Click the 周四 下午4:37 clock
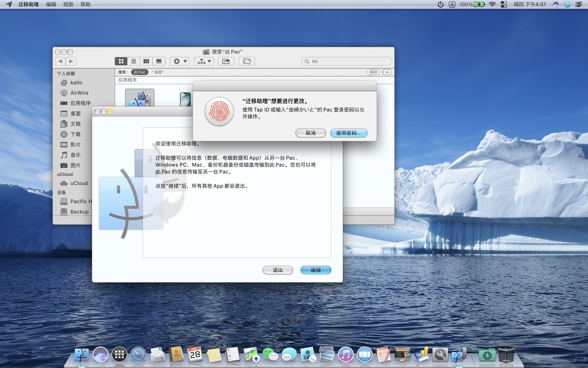Viewport: 588px width, 368px height. pyautogui.click(x=530, y=4)
